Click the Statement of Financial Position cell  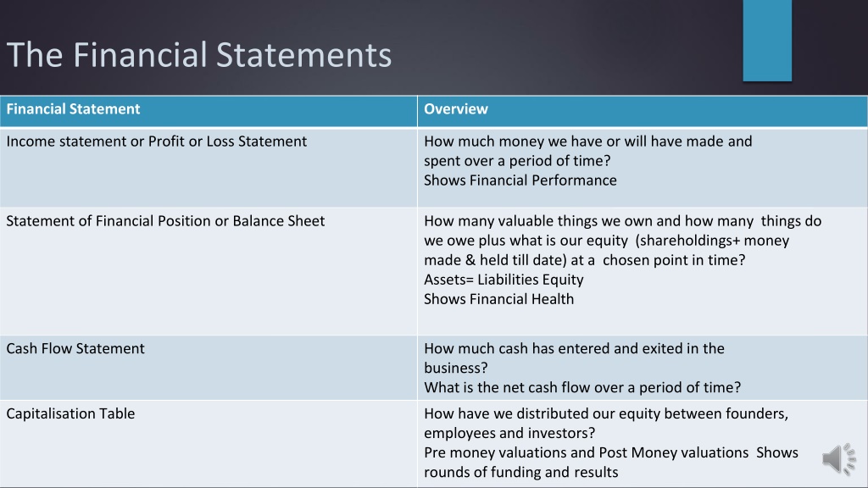coord(209,271)
